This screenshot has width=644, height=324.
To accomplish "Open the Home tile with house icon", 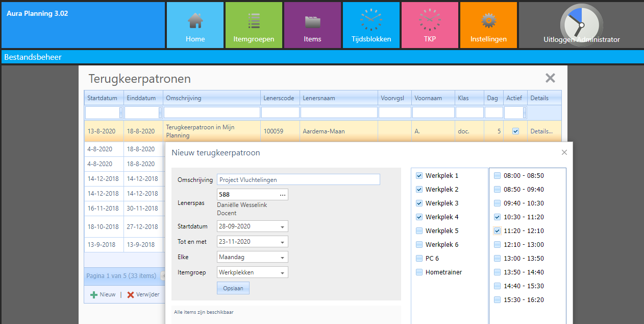I will point(195,25).
